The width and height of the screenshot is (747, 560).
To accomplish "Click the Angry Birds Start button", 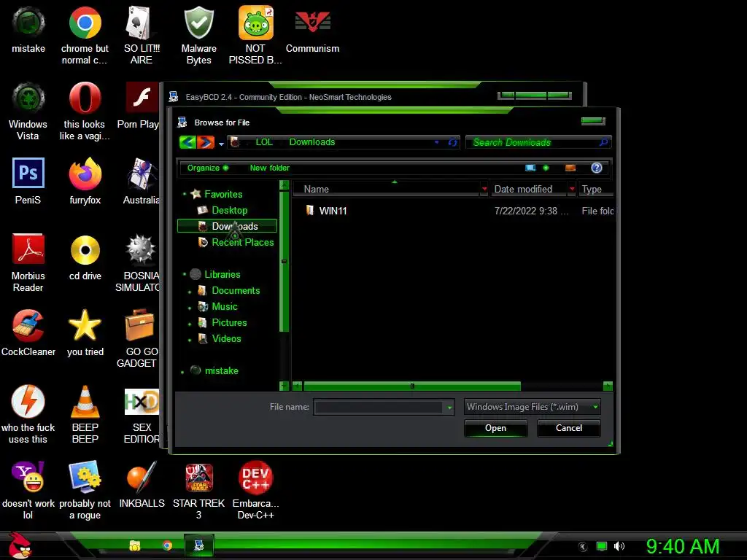I will coord(19,545).
